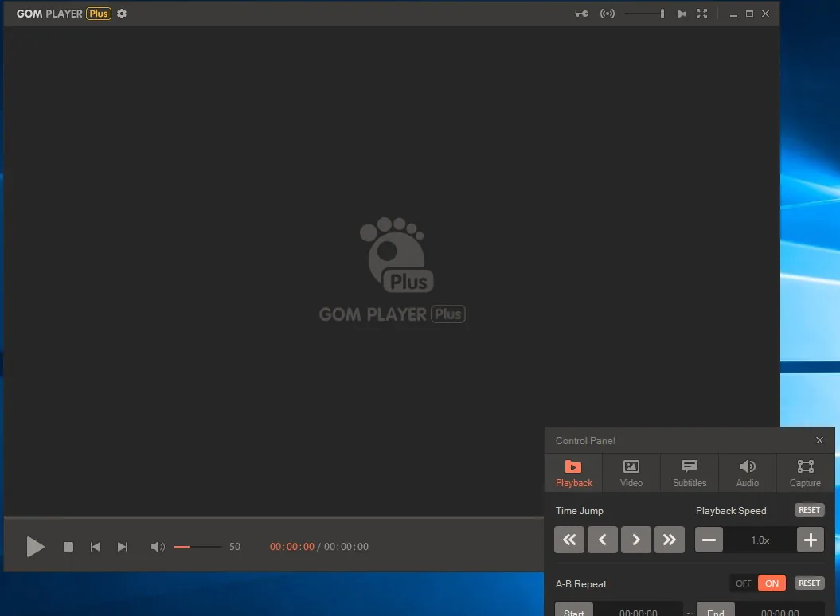Open the Video tab in Control Panel
This screenshot has height=616, width=840.
pyautogui.click(x=631, y=473)
